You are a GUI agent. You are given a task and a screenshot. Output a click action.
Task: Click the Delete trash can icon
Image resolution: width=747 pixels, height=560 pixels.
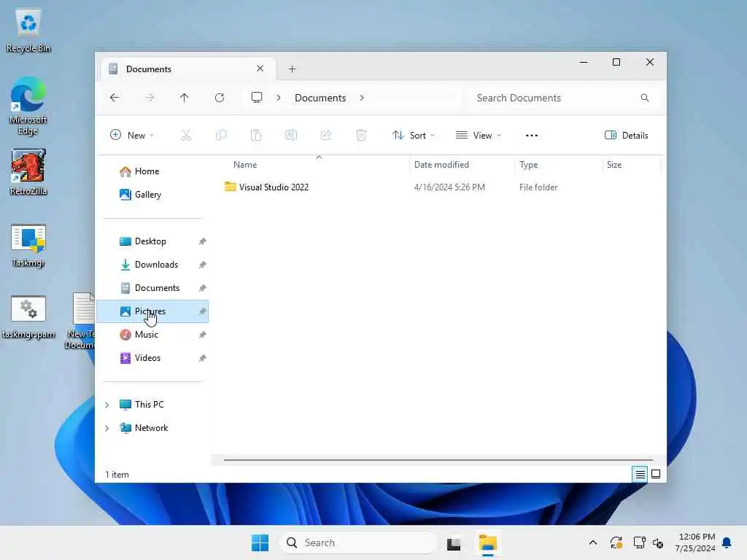(361, 135)
